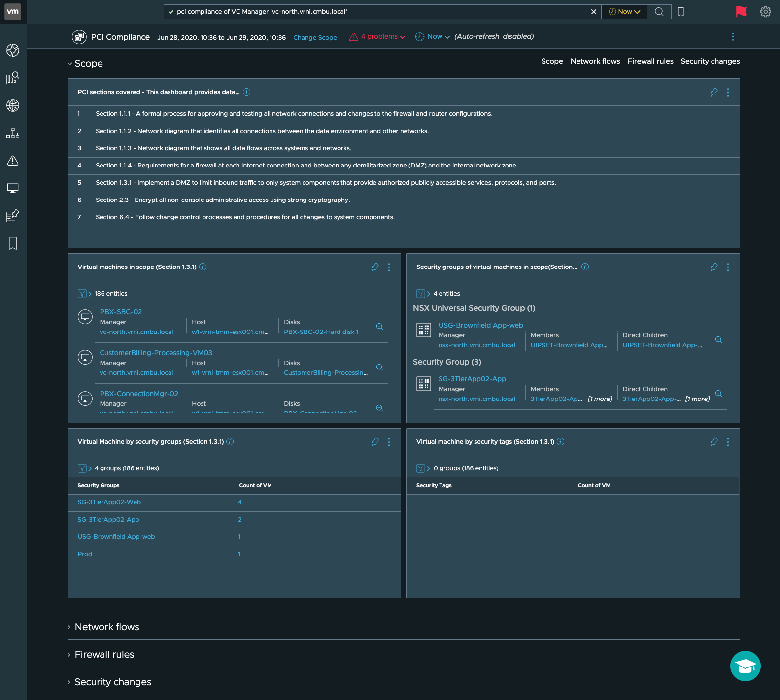
Task: Toggle filter in Security groups of virtual machines
Action: [421, 294]
